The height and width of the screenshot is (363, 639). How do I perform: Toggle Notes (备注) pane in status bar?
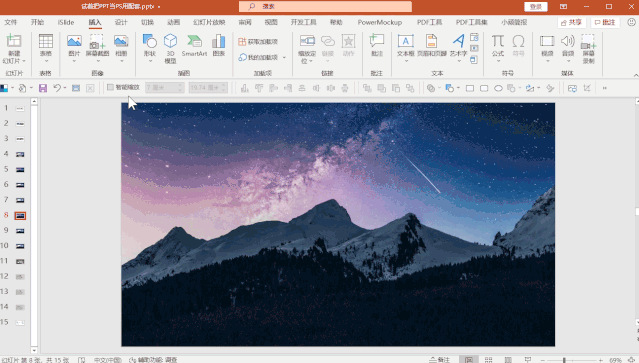point(439,360)
